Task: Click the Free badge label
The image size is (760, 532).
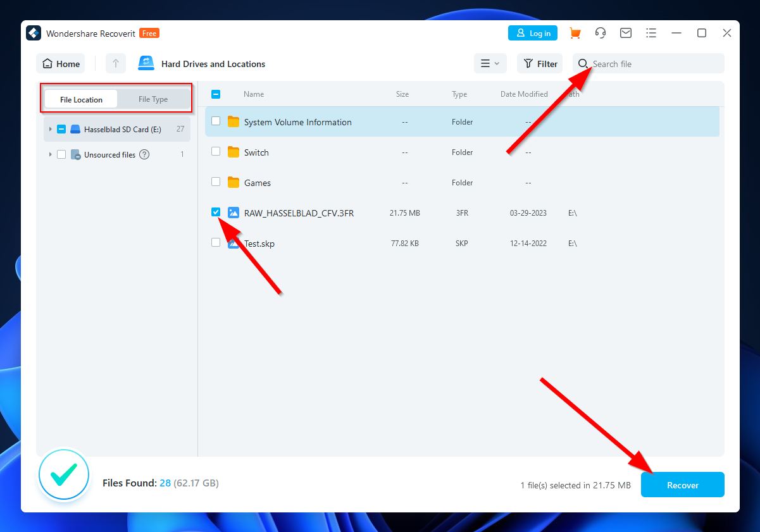Action: [149, 33]
